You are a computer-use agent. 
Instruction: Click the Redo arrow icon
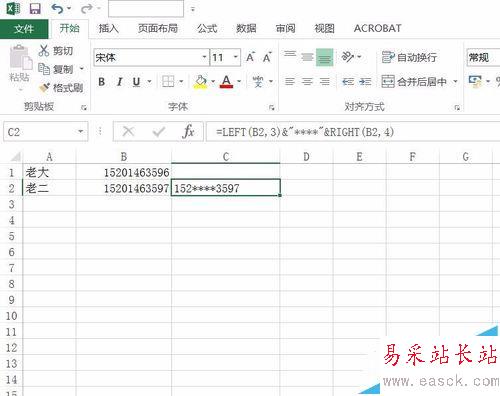click(87, 8)
